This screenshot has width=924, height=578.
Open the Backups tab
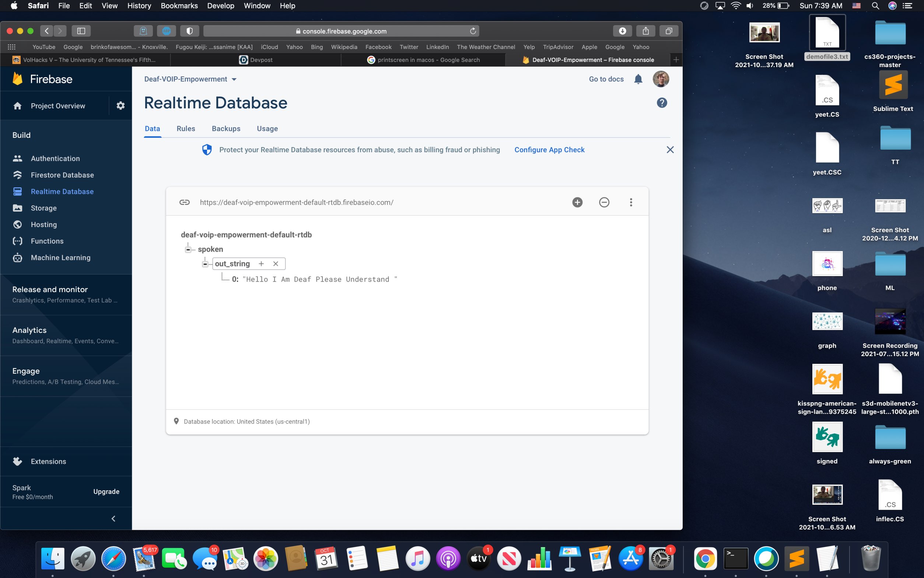tap(226, 128)
